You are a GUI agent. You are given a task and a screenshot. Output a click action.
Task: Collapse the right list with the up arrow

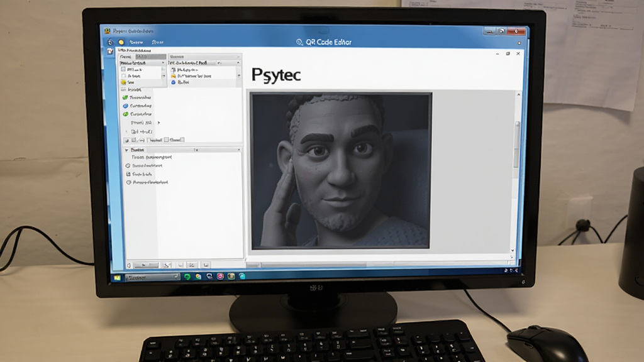pos(238,63)
